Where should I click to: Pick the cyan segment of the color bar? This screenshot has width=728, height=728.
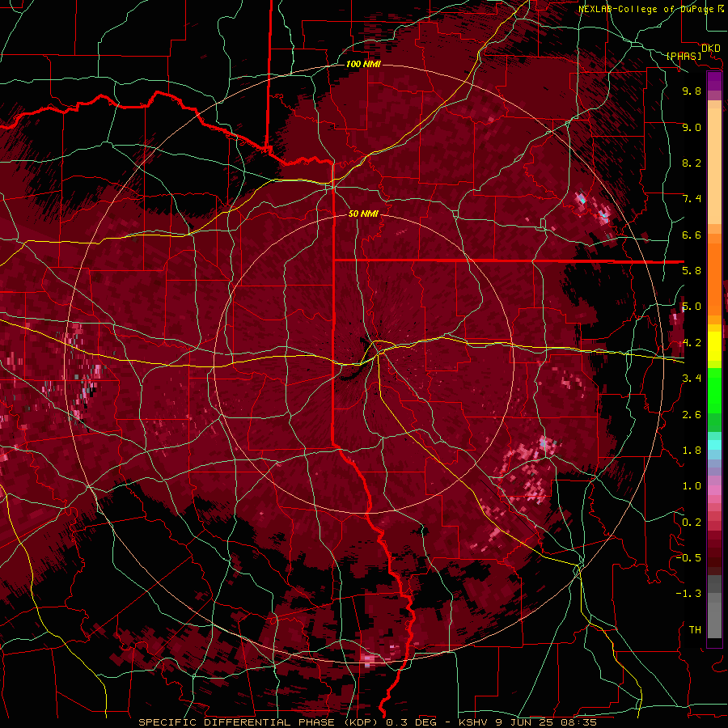tap(714, 444)
